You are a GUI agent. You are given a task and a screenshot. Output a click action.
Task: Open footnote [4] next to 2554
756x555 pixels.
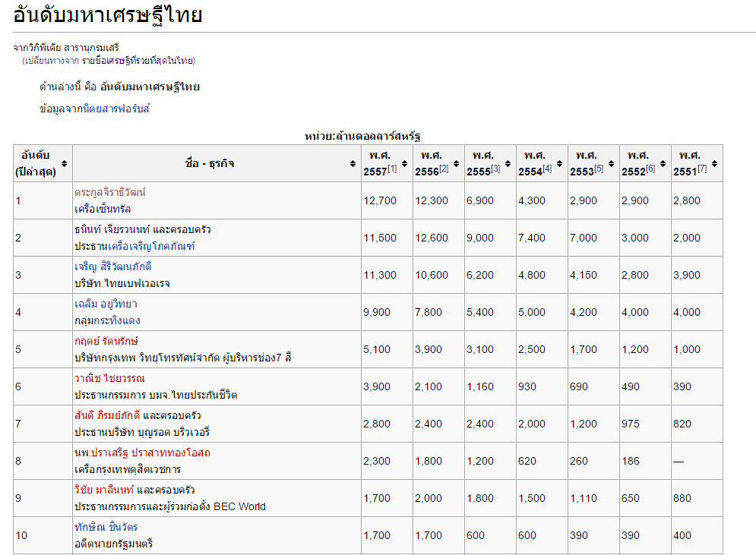(x=547, y=169)
